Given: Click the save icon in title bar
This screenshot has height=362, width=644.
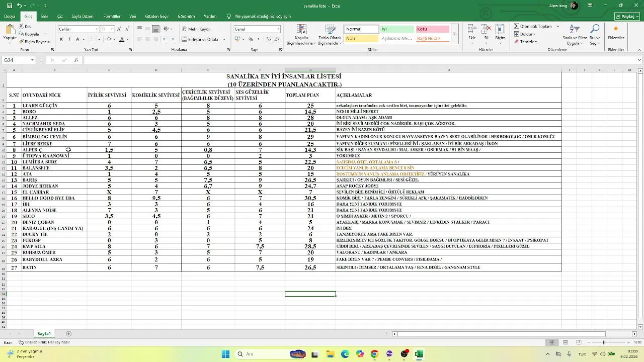Looking at the screenshot, I should click(x=10, y=6).
